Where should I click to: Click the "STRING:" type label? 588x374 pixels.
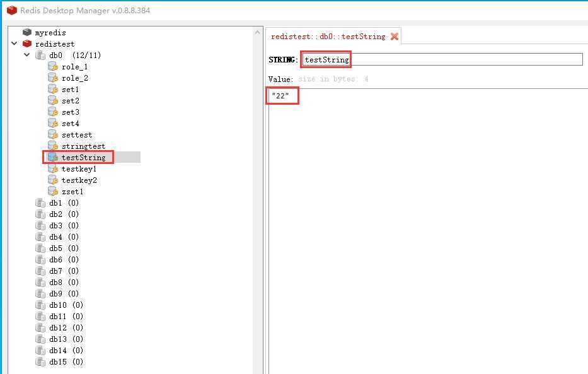click(283, 60)
